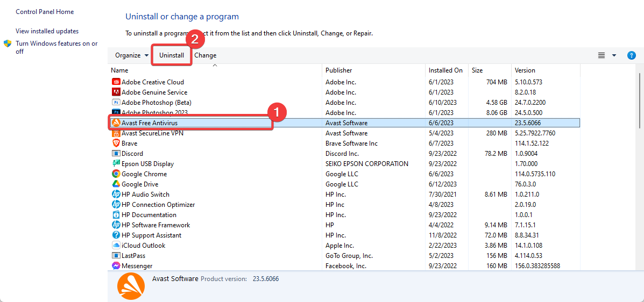Viewport: 644px width, 302px height.
Task: Click the Messenger program icon
Action: pos(116,266)
